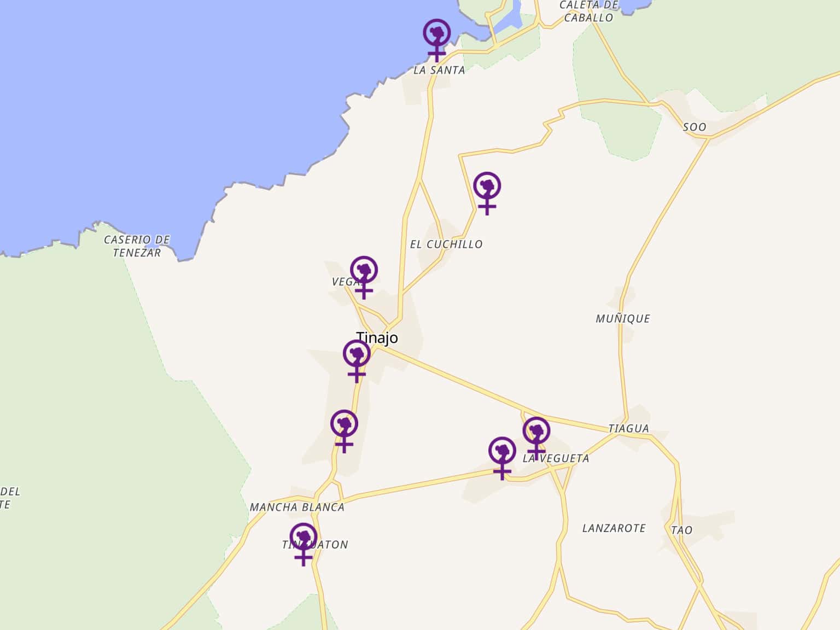Click the marker west of La Vegueta
840x630 pixels.
tap(502, 458)
